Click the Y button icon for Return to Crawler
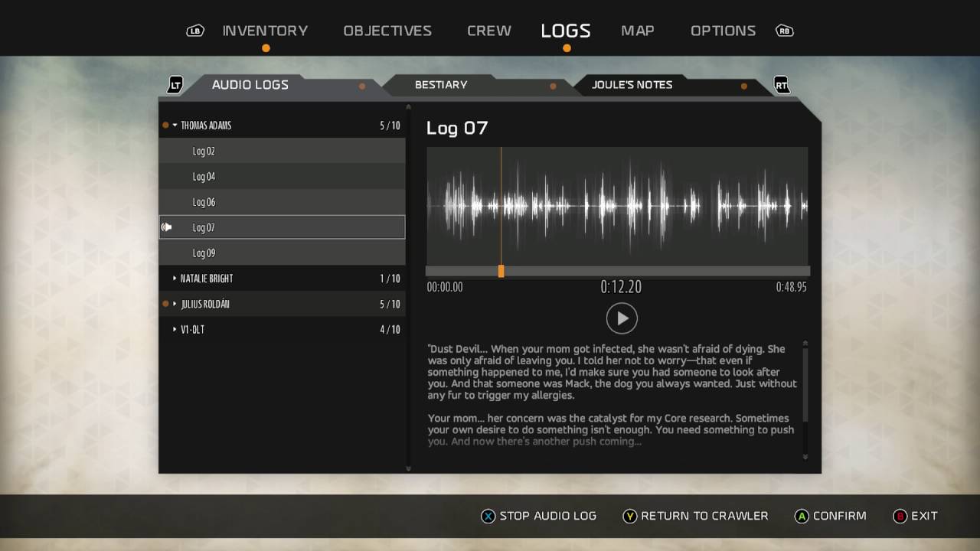Screen dimensions: 980x551 (x=629, y=516)
